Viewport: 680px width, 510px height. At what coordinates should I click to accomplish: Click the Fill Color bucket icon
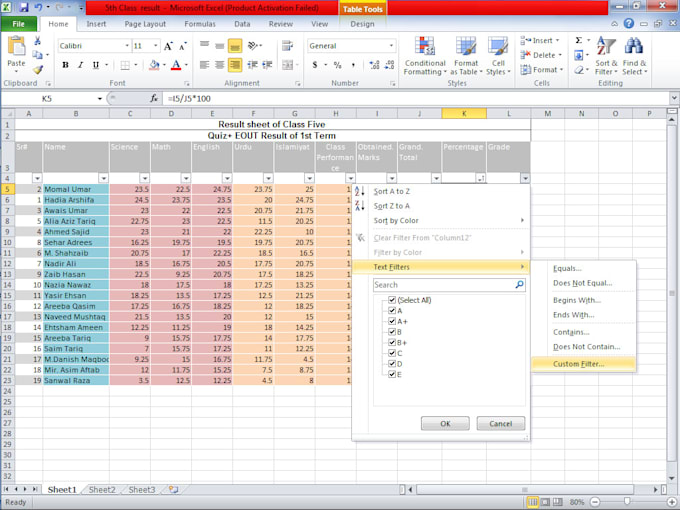pos(154,65)
